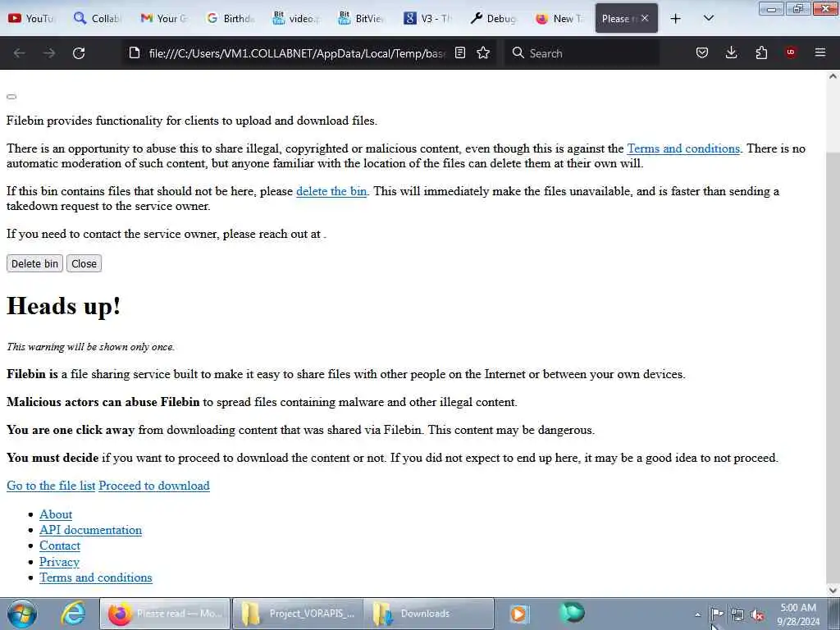The height and width of the screenshot is (630, 840).
Task: Open API documentation link
Action: tap(90, 530)
